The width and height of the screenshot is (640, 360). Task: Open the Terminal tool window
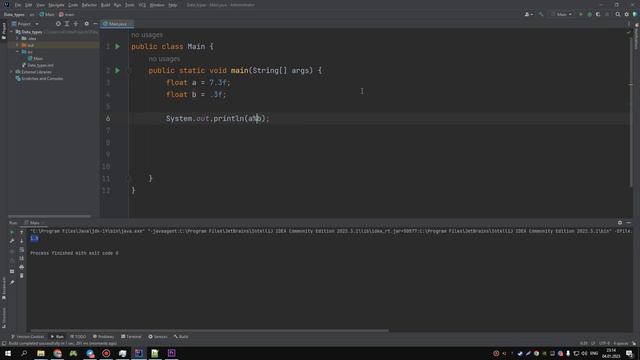point(131,337)
